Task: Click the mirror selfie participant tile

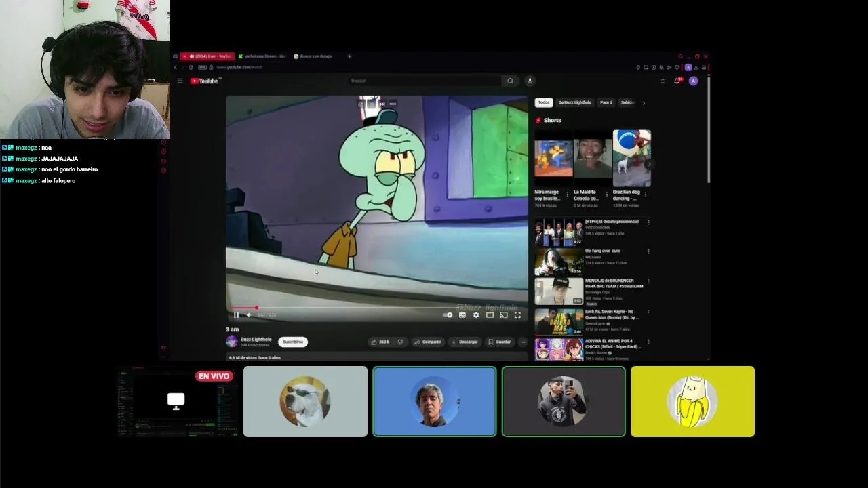Action: tap(564, 401)
